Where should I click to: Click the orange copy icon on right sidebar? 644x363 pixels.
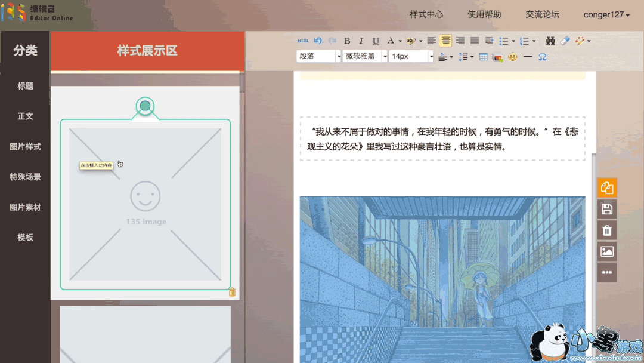pyautogui.click(x=607, y=188)
